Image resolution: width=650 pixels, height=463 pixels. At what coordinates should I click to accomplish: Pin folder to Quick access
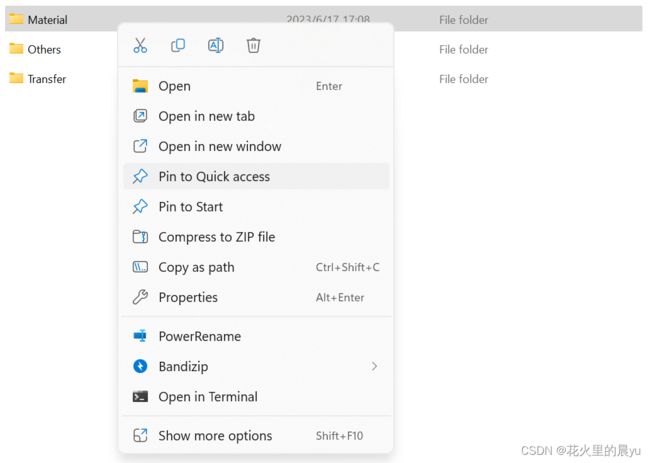coord(256,177)
